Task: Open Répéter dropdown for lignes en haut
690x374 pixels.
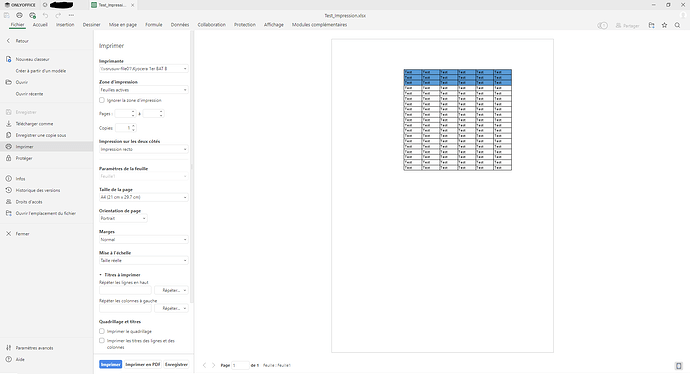Action: pos(171,290)
